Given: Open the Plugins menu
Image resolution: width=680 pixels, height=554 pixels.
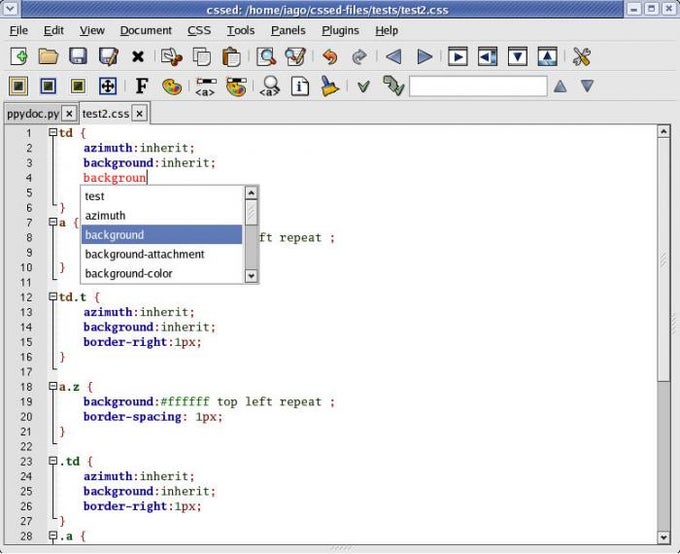Looking at the screenshot, I should 340,30.
